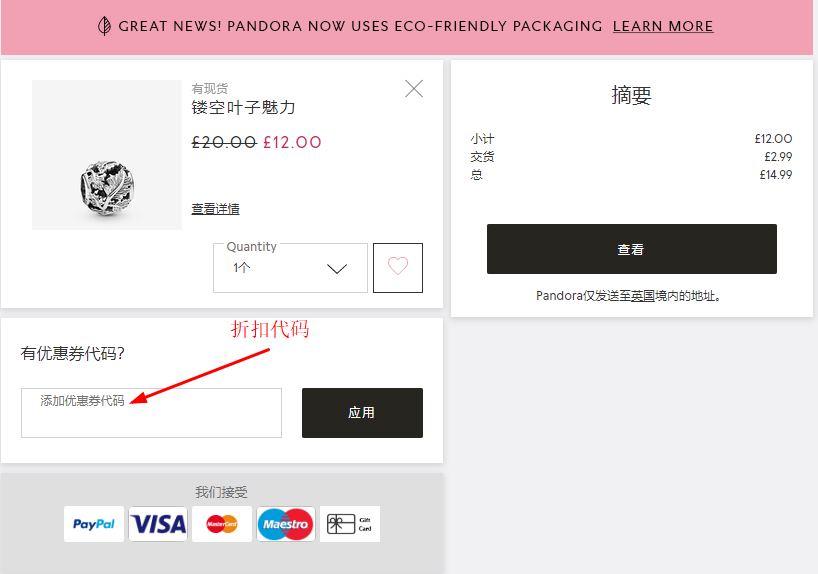Click the Maestro card icon
Screen dimensions: 818x574
click(286, 524)
